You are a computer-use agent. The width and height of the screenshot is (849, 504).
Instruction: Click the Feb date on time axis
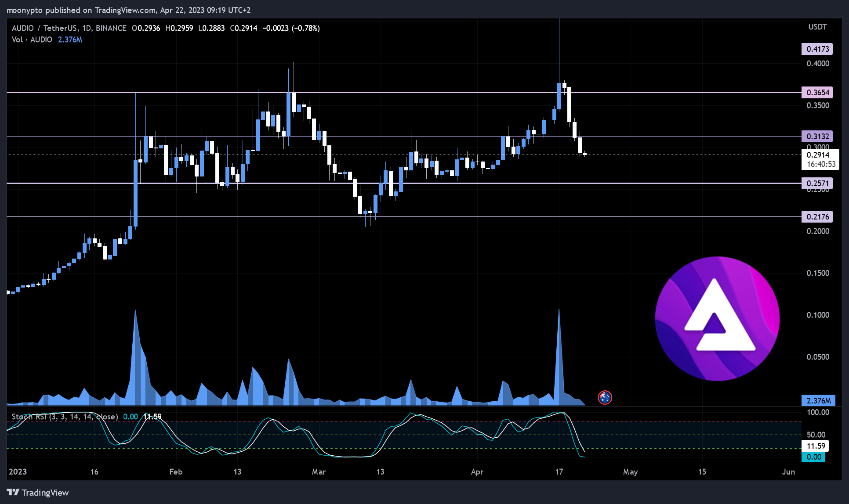pos(176,472)
